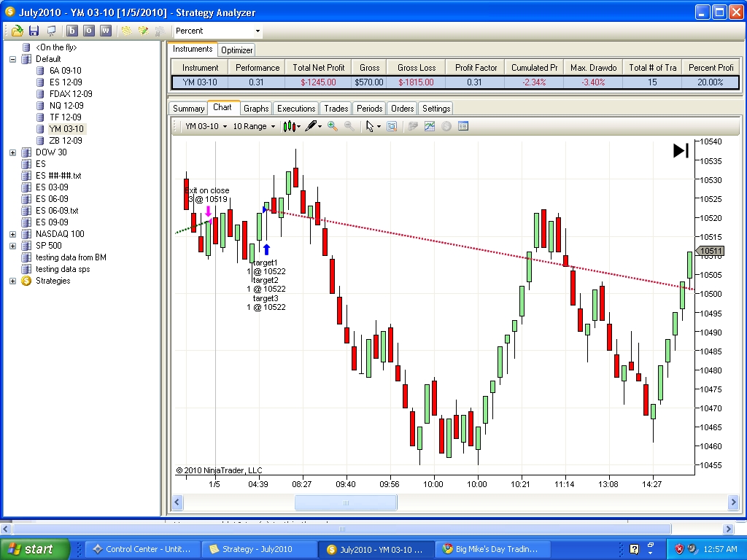The width and height of the screenshot is (747, 560).
Task: Open the candlestick chart style tool
Action: coord(289,126)
